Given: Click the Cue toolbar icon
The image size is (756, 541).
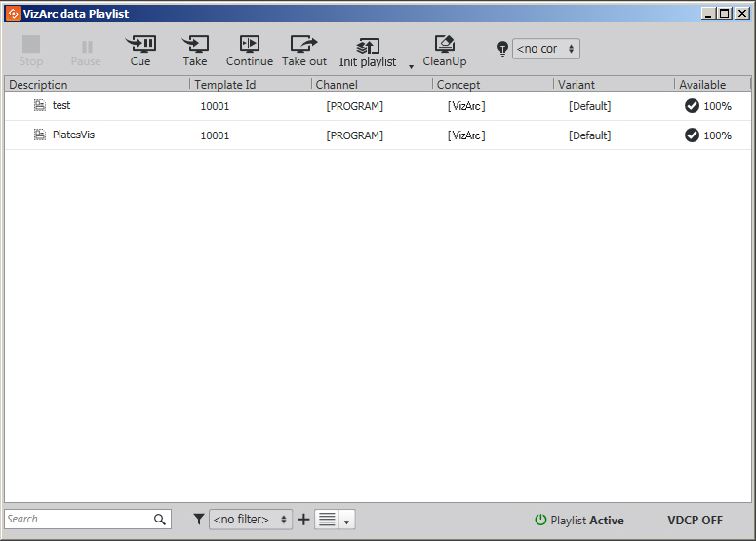Looking at the screenshot, I should 140,44.
